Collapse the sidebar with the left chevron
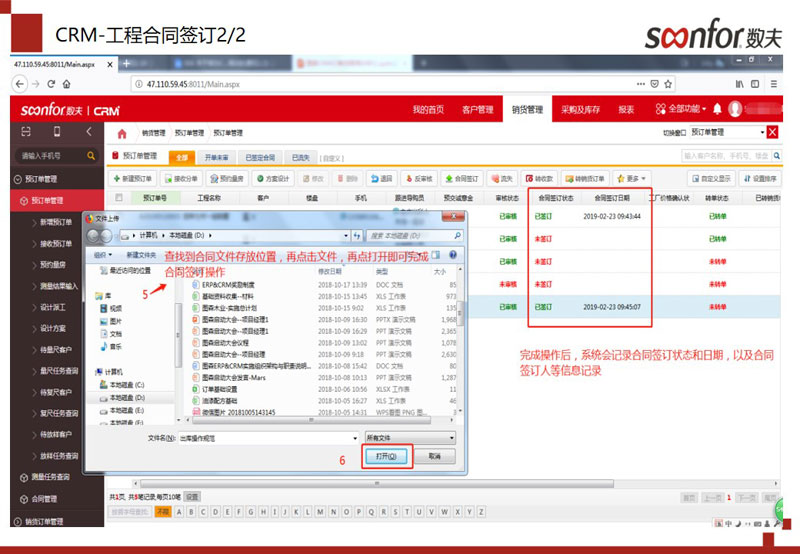The width and height of the screenshot is (800, 554). 89,132
